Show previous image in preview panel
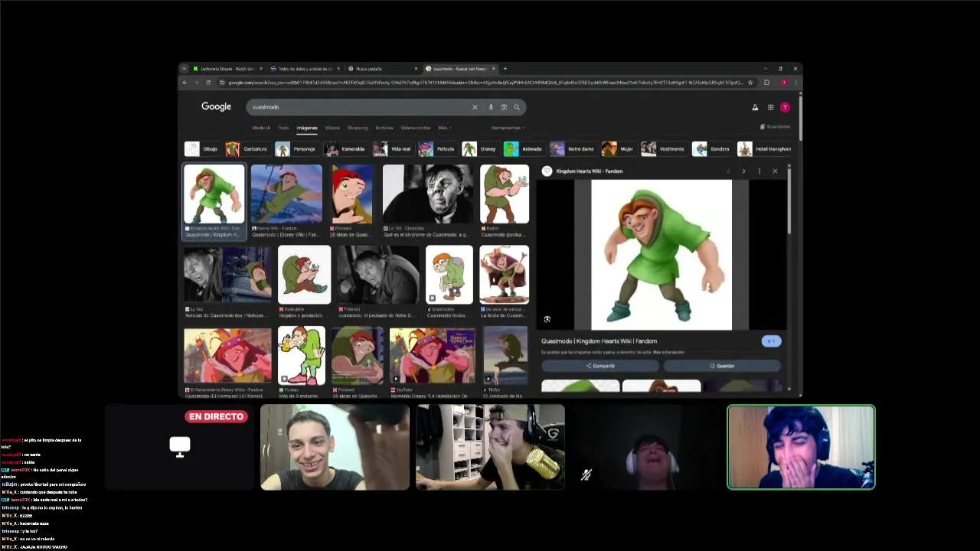 (728, 171)
